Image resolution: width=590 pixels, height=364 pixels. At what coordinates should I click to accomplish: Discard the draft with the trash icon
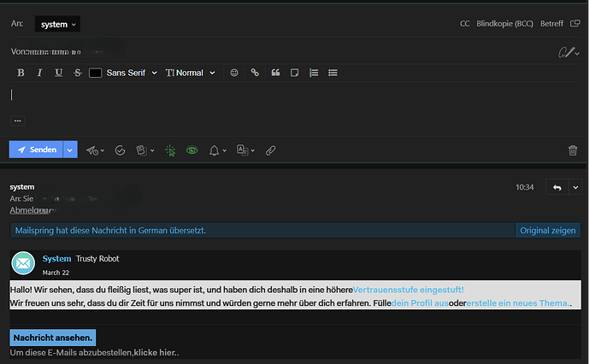(x=573, y=150)
